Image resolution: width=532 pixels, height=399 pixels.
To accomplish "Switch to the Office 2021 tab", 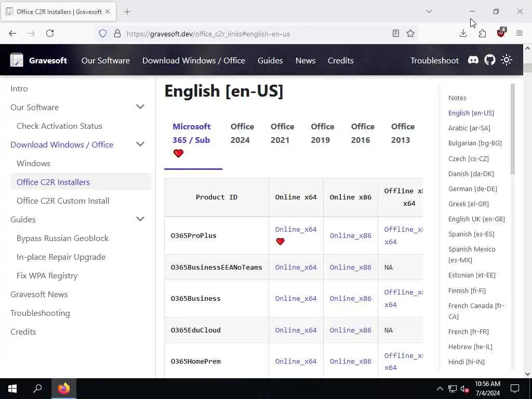I will (282, 133).
